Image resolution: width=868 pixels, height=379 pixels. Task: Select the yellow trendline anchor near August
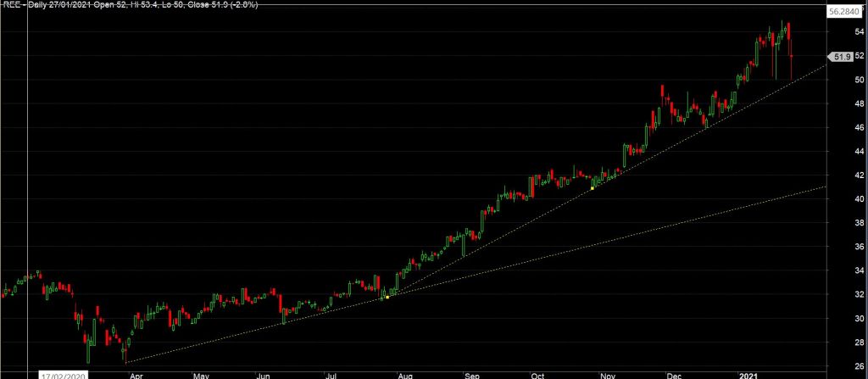(x=387, y=298)
